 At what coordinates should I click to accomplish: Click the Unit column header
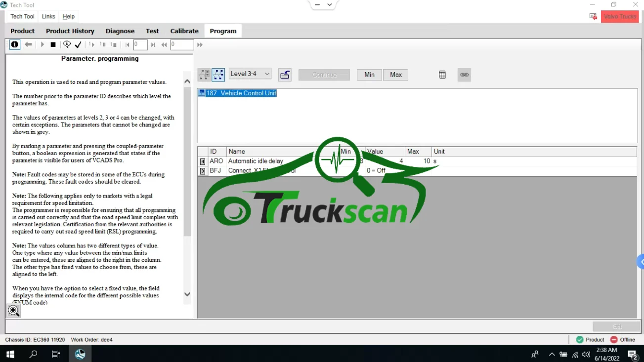(x=534, y=152)
